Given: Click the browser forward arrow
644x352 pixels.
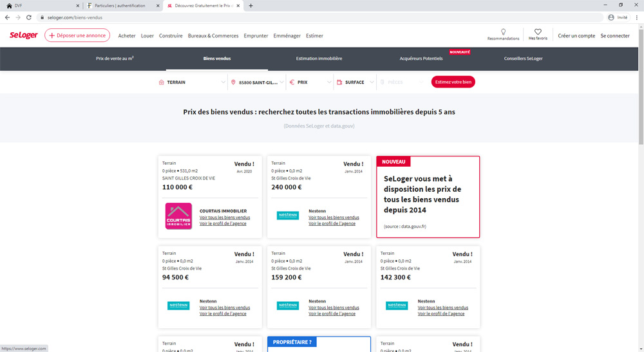Looking at the screenshot, I should pyautogui.click(x=18, y=17).
